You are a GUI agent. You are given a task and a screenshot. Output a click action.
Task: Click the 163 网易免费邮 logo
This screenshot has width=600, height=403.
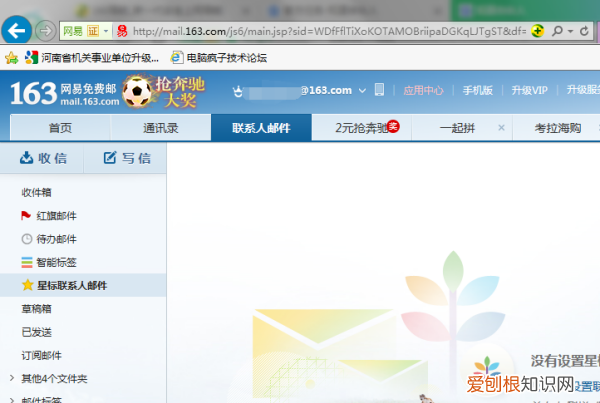[60, 92]
